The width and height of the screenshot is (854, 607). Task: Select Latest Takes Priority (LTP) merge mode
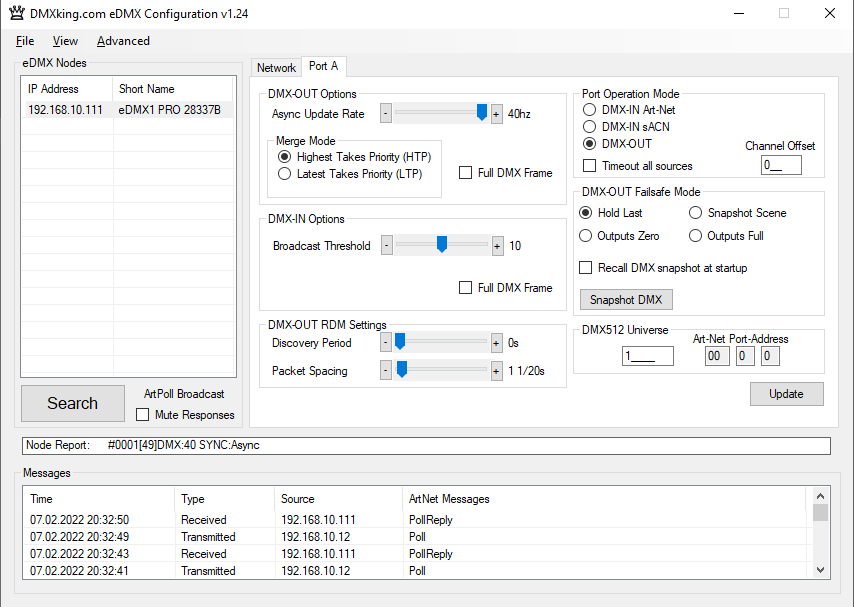coord(284,173)
